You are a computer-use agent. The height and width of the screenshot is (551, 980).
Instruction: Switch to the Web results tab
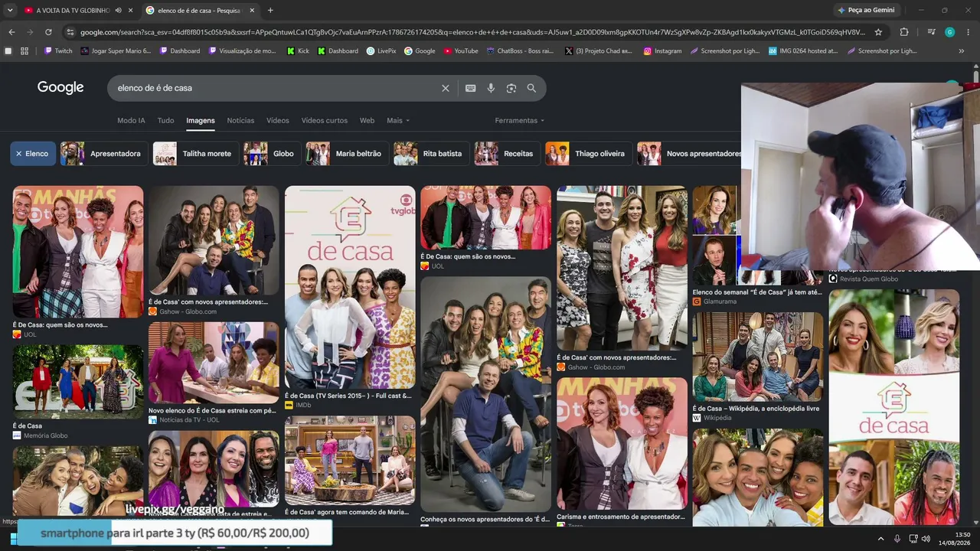click(367, 120)
